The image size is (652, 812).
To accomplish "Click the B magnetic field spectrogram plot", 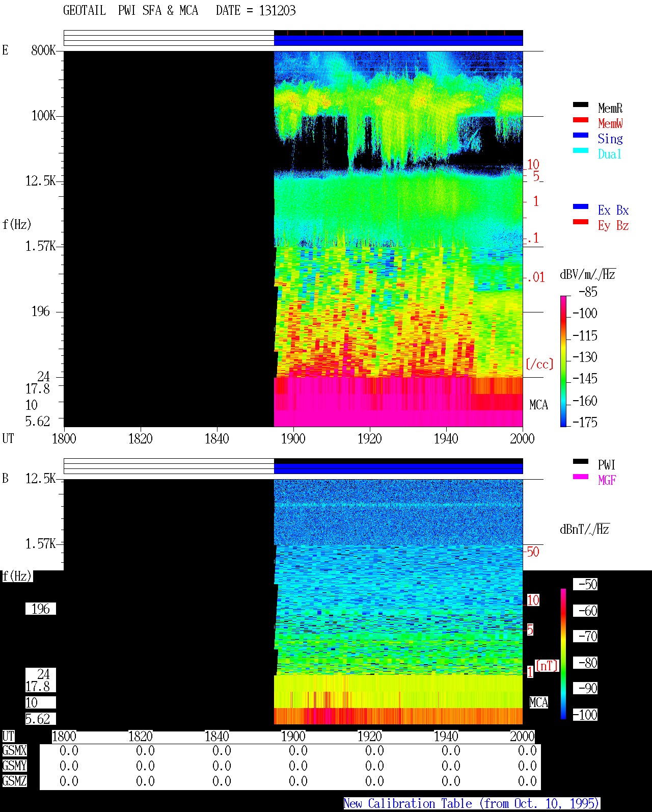I will (x=293, y=602).
